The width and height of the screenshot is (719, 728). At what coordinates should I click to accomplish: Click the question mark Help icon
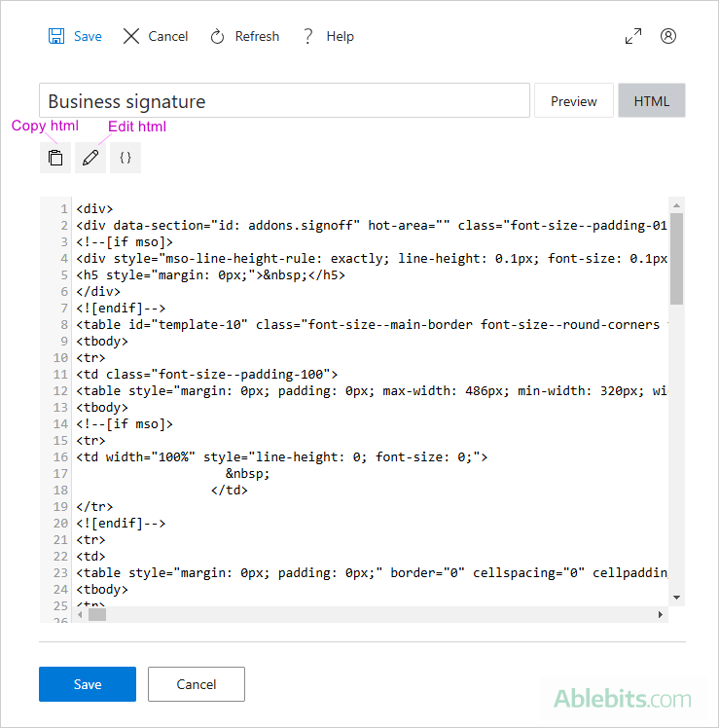point(308,36)
